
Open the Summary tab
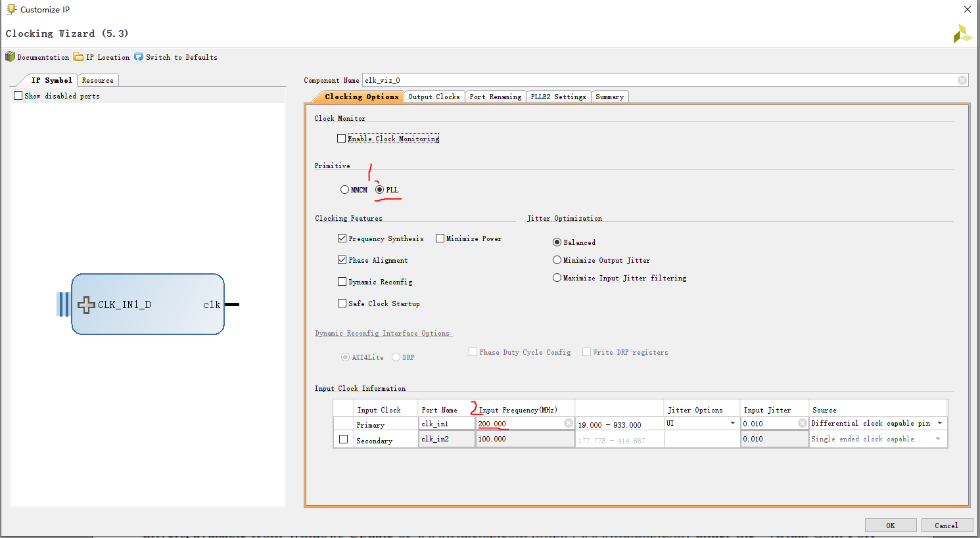coord(610,97)
